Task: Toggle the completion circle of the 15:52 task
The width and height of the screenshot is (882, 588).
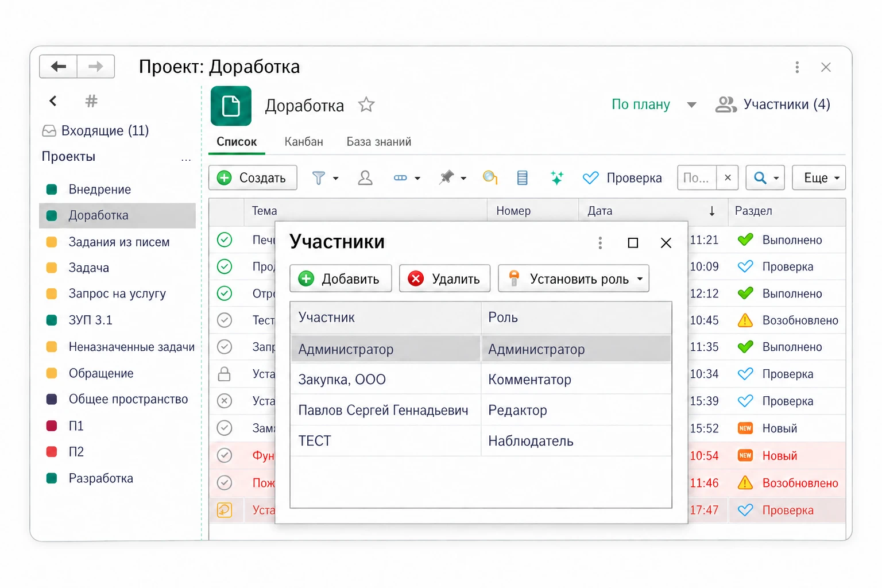Action: (x=225, y=428)
